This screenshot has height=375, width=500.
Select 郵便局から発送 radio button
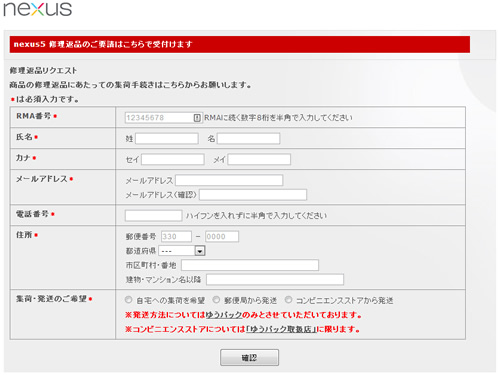(216, 300)
